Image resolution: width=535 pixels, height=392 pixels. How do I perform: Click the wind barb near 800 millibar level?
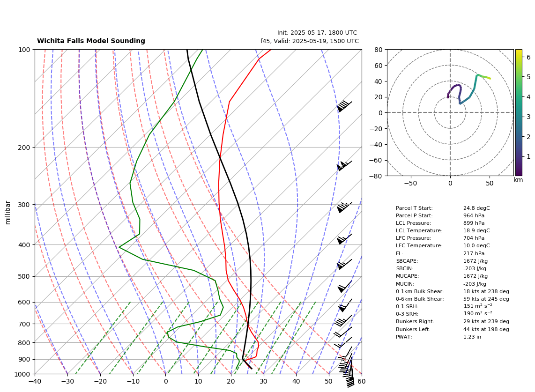[x=342, y=342]
